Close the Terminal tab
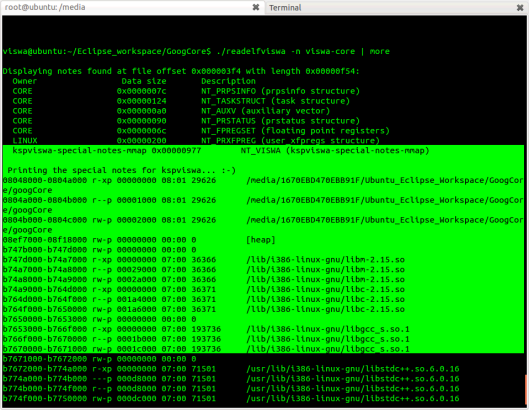The image size is (529, 410). (520, 7)
